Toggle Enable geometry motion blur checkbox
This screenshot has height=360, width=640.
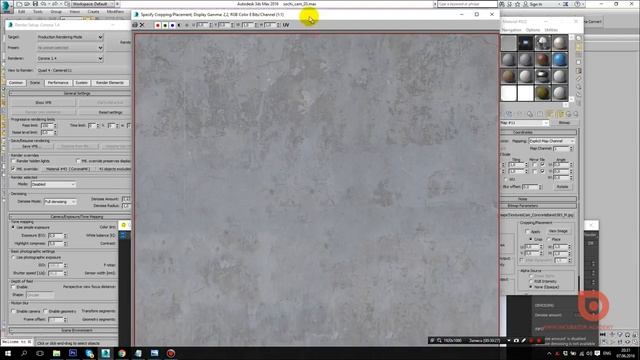(45, 311)
